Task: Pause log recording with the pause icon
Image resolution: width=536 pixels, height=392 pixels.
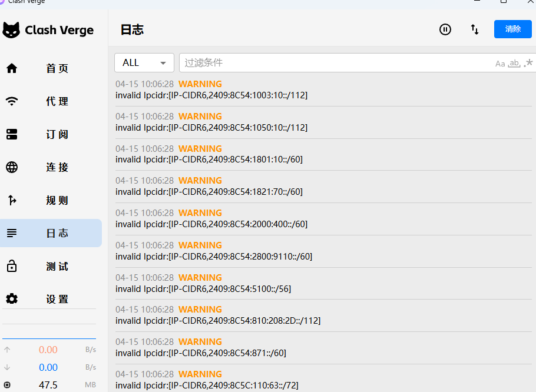Action: (445, 29)
